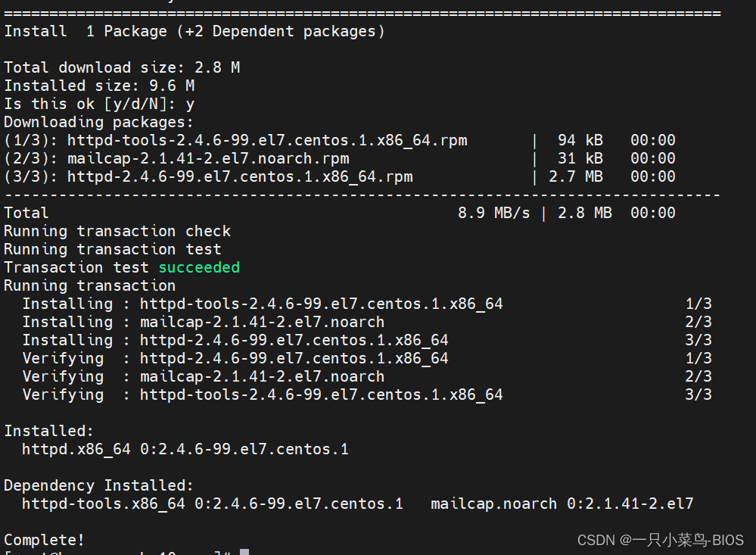Click the green 'succeeded' word
Screen dimensions: 756x555
click(x=199, y=267)
